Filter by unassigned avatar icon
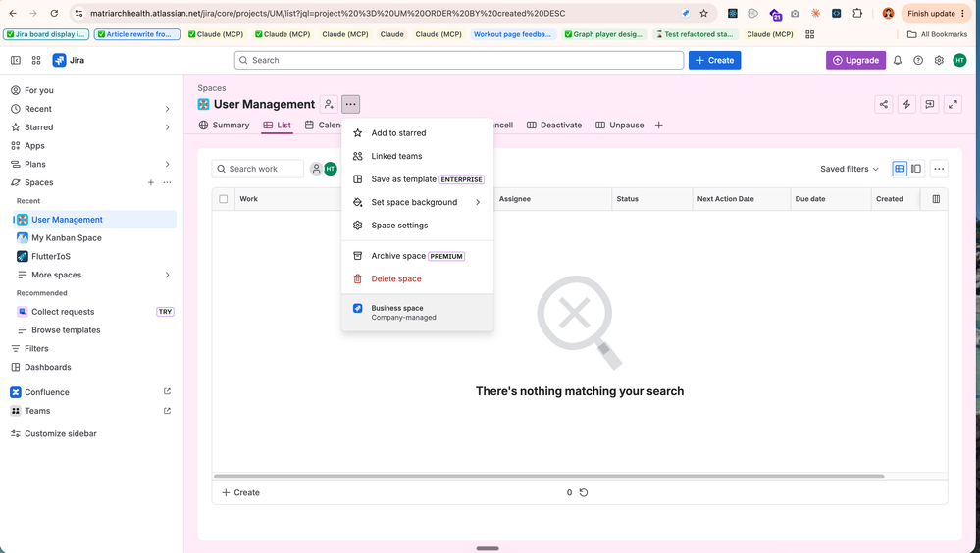Screen dimensions: 980x553 (x=316, y=169)
